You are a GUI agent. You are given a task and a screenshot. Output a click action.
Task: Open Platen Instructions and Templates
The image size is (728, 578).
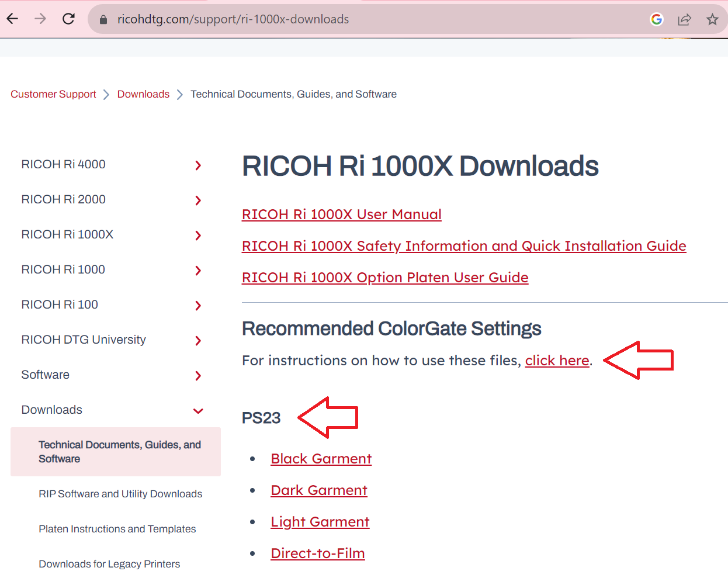pyautogui.click(x=117, y=528)
